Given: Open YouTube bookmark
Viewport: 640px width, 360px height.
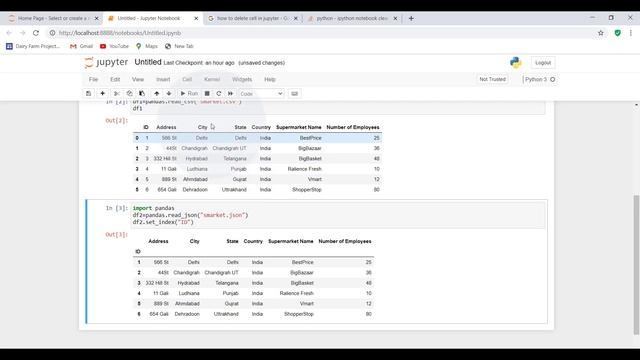Looking at the screenshot, I should click(x=114, y=46).
